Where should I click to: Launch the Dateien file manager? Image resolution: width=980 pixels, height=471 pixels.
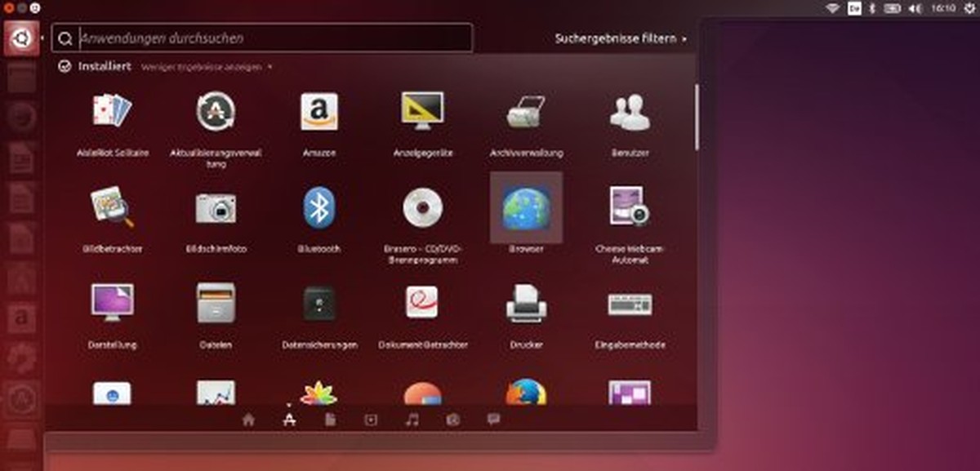[x=216, y=303]
